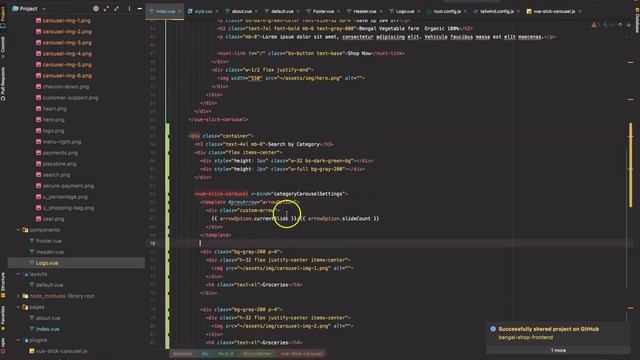Select customer-support.png in project tree
This screenshot has height=360, width=640.
click(x=67, y=98)
